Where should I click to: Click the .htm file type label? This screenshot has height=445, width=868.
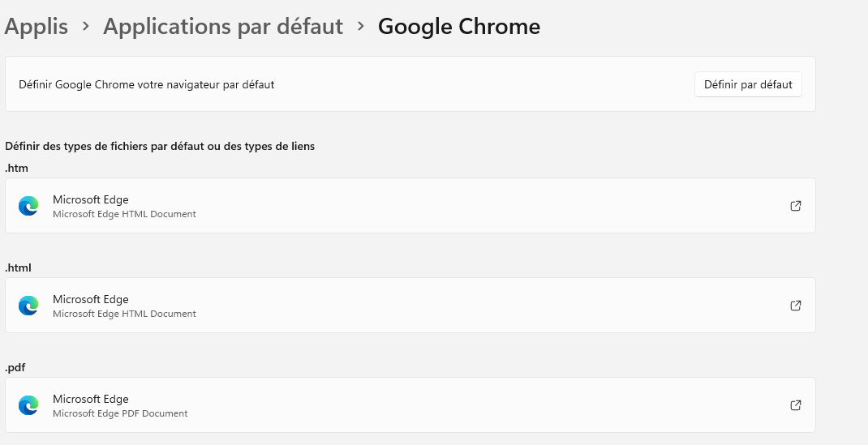pyautogui.click(x=17, y=168)
